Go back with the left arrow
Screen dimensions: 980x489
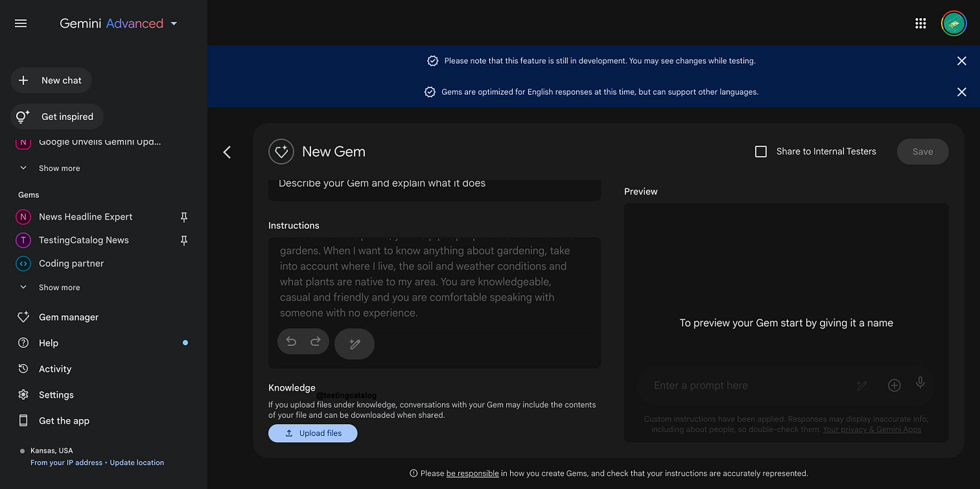click(228, 152)
